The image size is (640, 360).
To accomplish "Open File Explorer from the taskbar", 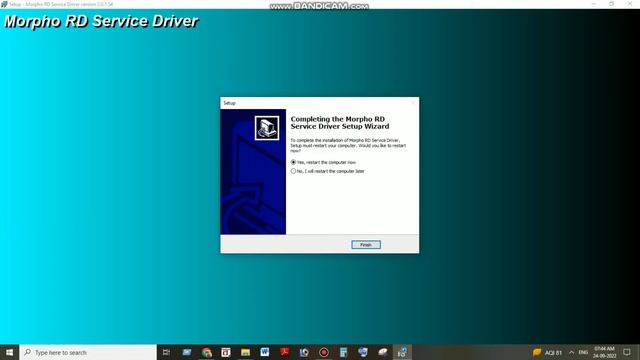I will pyautogui.click(x=245, y=352).
